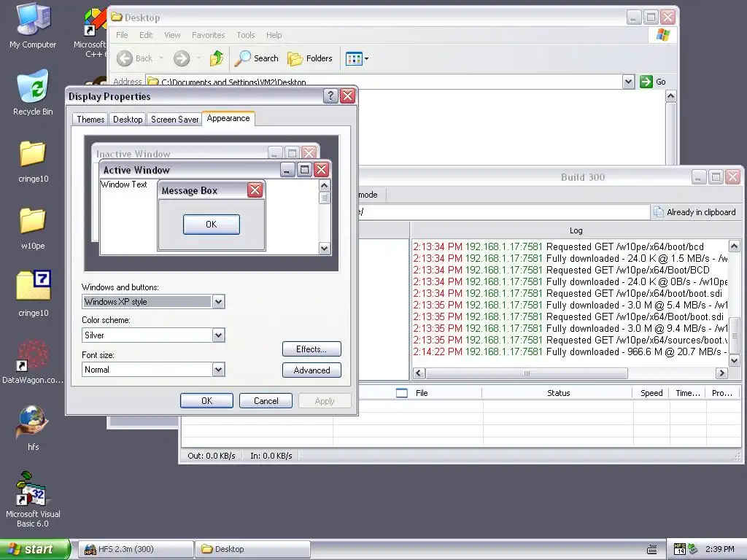The image size is (747, 560).
Task: Open the Edit menu in Desktop window
Action: pyautogui.click(x=146, y=35)
